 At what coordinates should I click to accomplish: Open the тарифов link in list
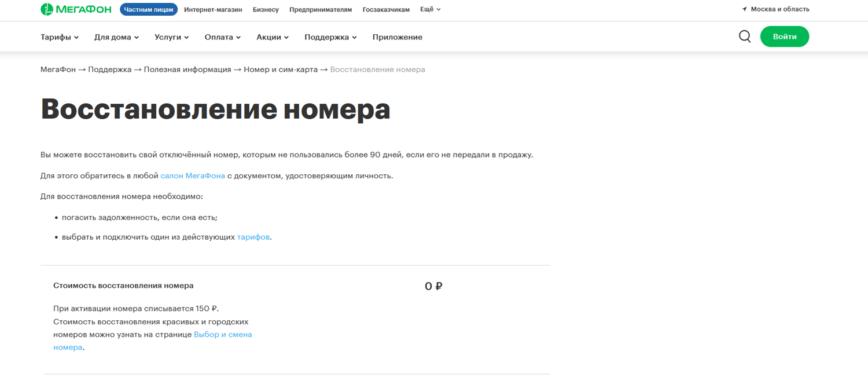pos(253,237)
